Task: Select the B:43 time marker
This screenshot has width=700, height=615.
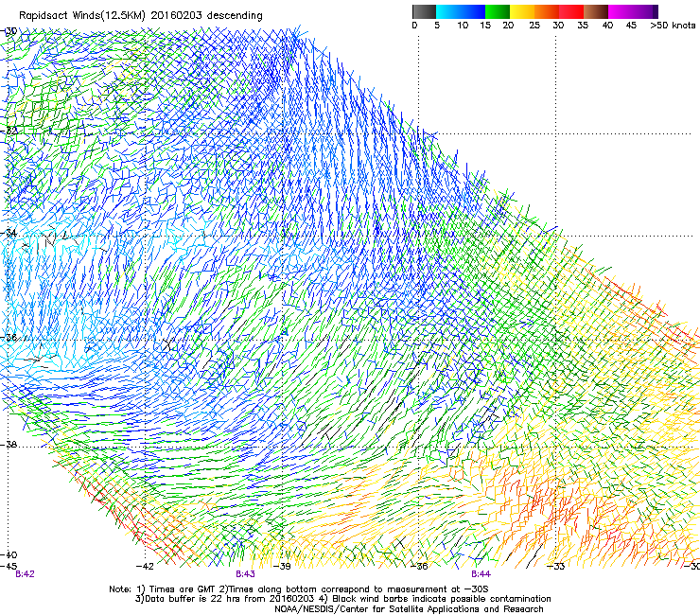Action: [246, 574]
